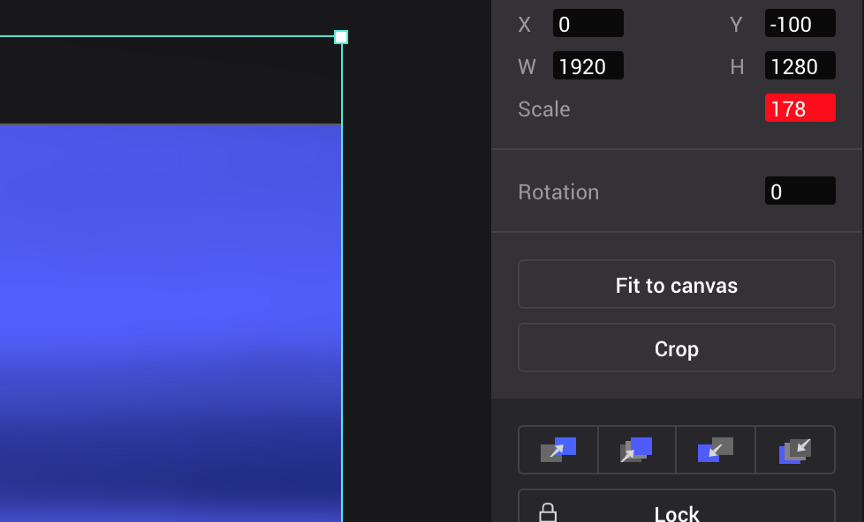Viewport: 864px width, 522px height.
Task: Click the Rotation label text
Action: (x=558, y=192)
